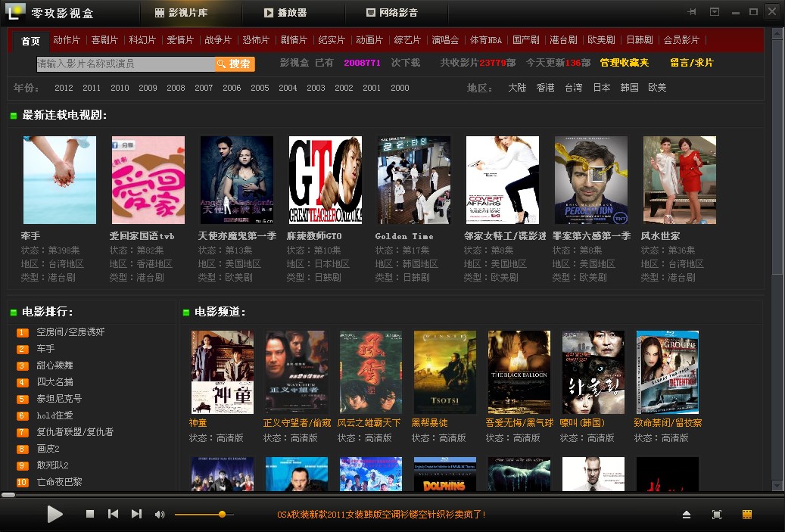The width and height of the screenshot is (785, 532).
Task: Click the orange film strip icon
Action: (x=747, y=515)
